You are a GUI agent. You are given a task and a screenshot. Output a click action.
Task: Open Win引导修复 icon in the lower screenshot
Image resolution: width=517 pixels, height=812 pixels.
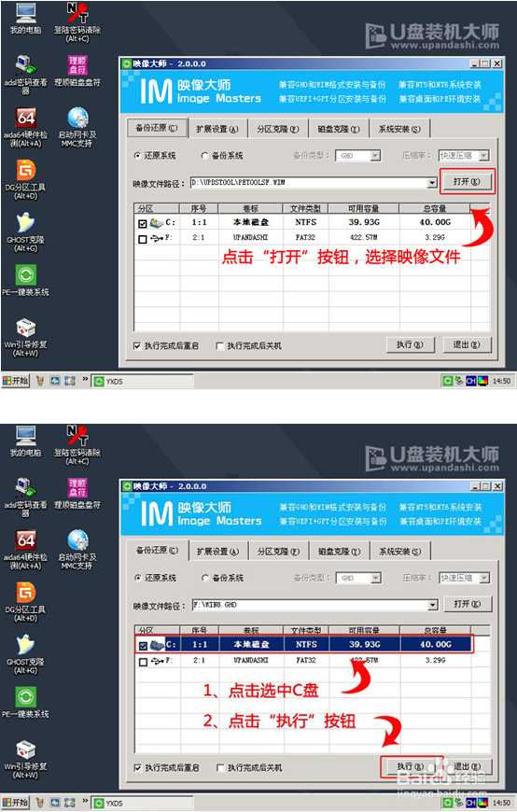[25, 760]
